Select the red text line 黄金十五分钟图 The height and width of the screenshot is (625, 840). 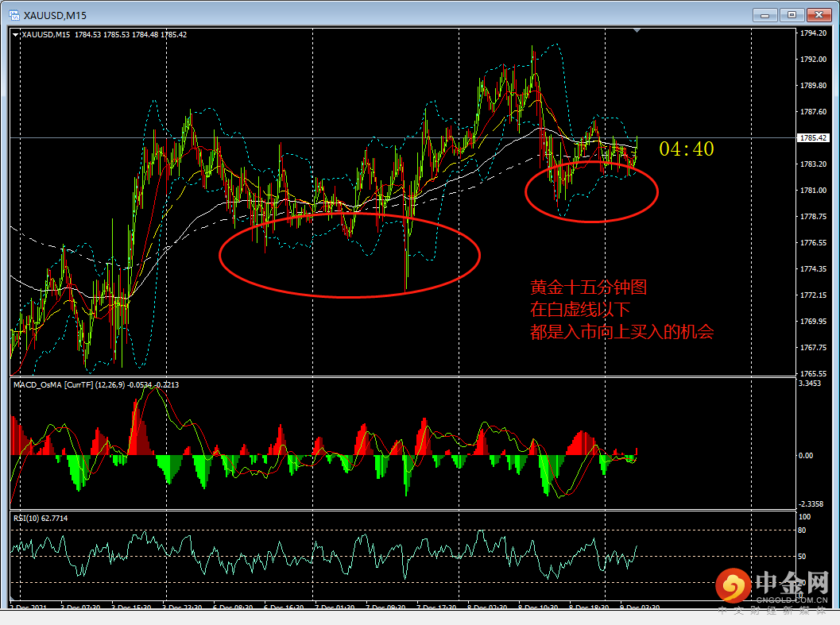coord(588,287)
